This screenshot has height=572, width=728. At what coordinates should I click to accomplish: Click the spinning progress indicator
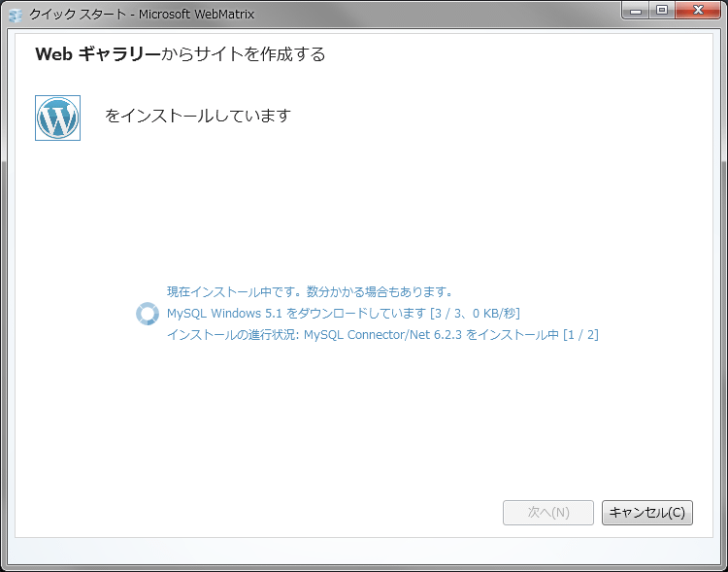(148, 314)
